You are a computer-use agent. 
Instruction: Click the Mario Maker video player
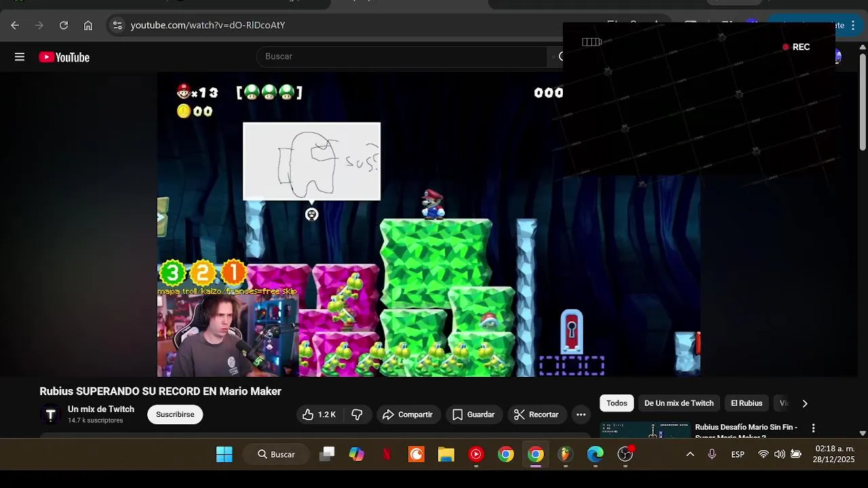point(429,224)
